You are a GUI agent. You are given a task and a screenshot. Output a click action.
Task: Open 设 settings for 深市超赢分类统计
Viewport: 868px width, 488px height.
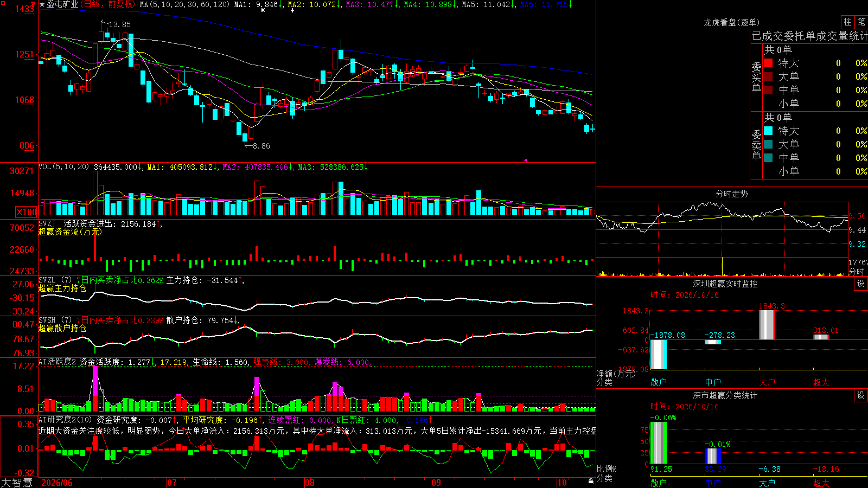coord(861,395)
